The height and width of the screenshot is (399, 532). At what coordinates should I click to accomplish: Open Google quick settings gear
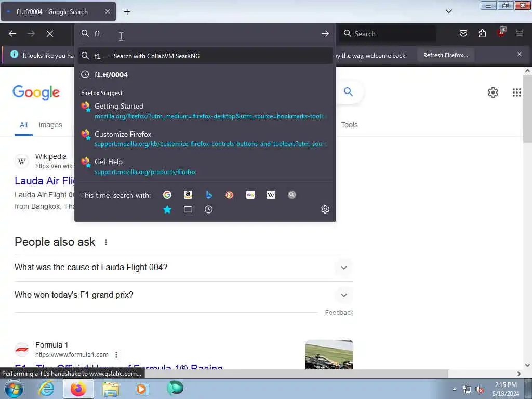click(493, 92)
